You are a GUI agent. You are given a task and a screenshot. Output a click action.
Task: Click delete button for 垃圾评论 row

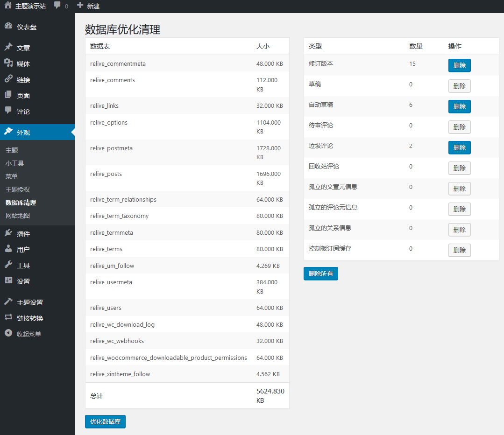459,147
